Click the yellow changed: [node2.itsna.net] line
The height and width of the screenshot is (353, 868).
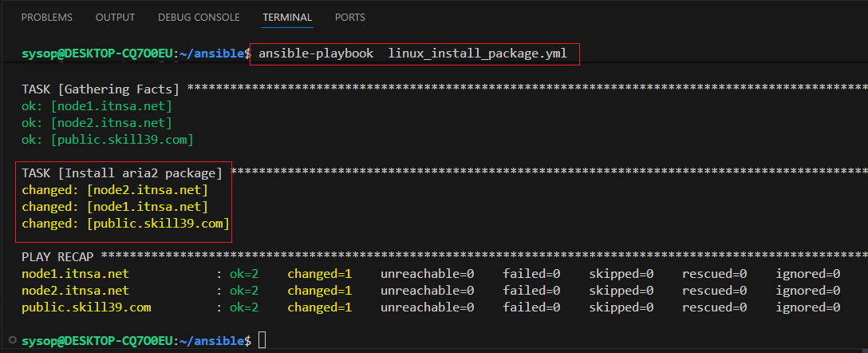coord(115,190)
